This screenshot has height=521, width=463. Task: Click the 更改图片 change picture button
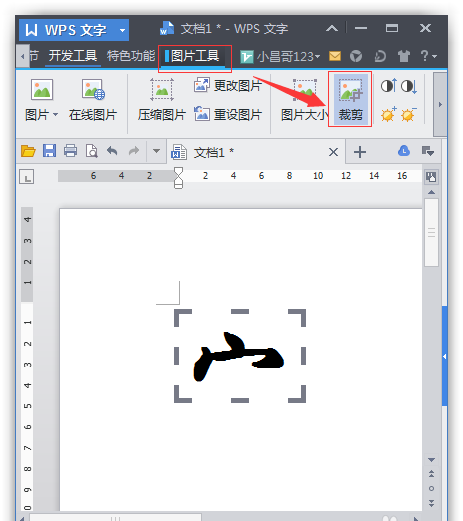click(x=228, y=86)
